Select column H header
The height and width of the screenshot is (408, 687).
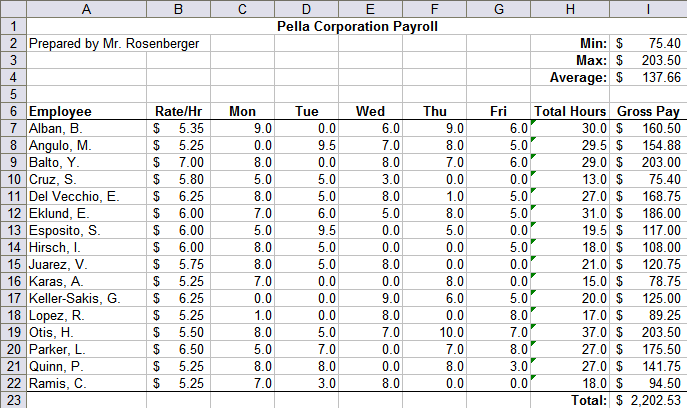tap(570, 9)
